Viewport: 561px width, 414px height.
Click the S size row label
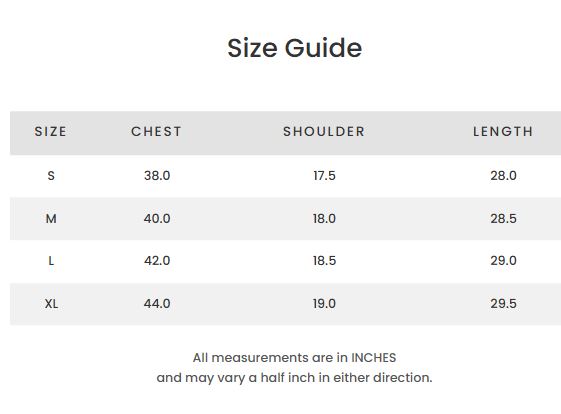(51, 176)
